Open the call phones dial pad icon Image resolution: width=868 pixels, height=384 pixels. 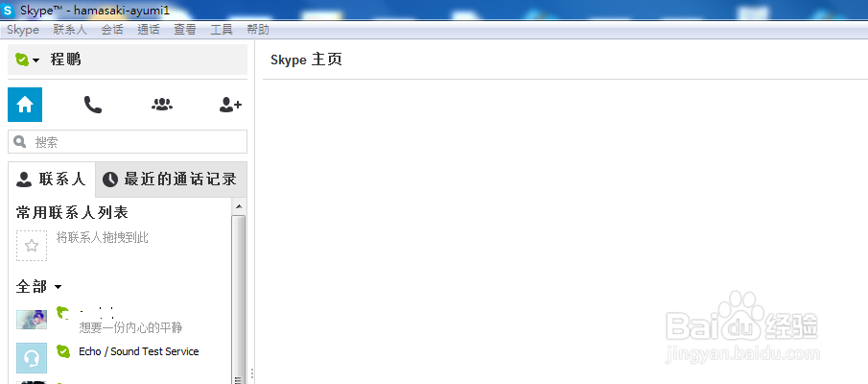(x=92, y=105)
